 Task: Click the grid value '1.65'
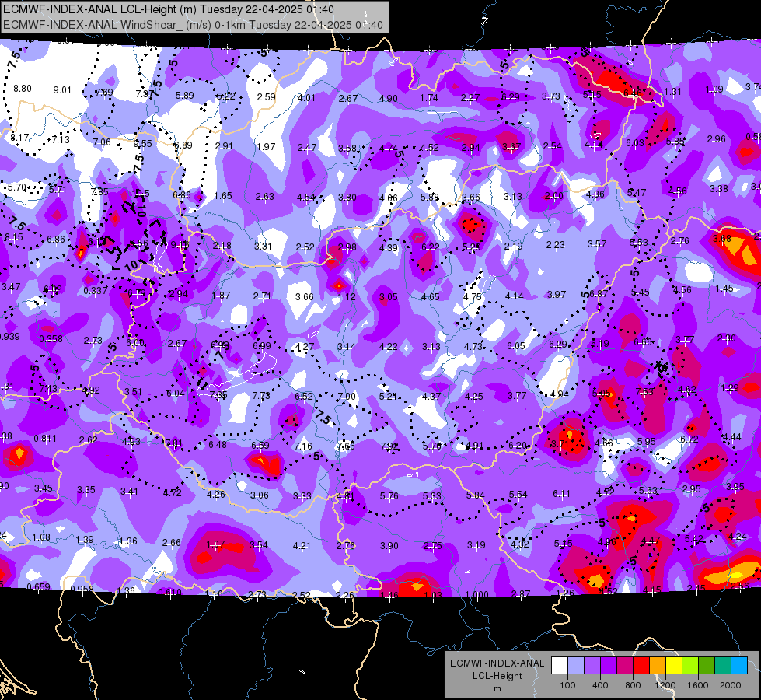pyautogui.click(x=223, y=196)
